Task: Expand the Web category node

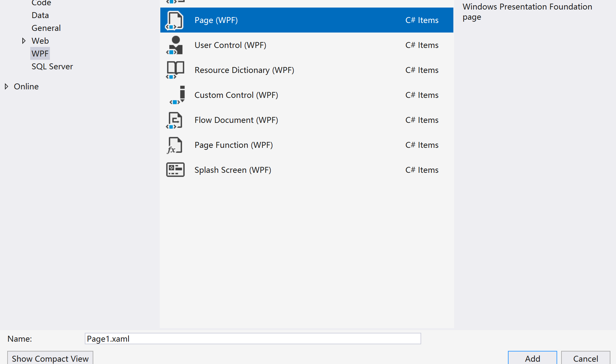Action: point(24,41)
